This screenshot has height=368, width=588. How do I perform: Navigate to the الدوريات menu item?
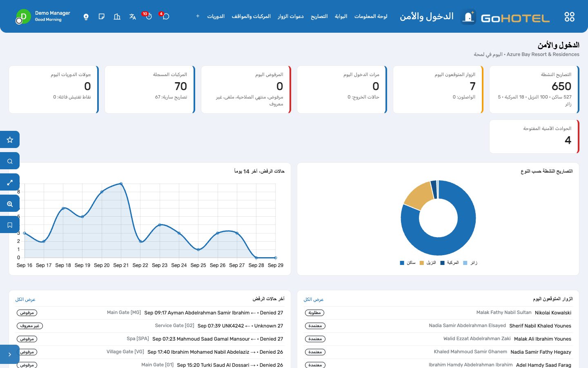tap(216, 16)
